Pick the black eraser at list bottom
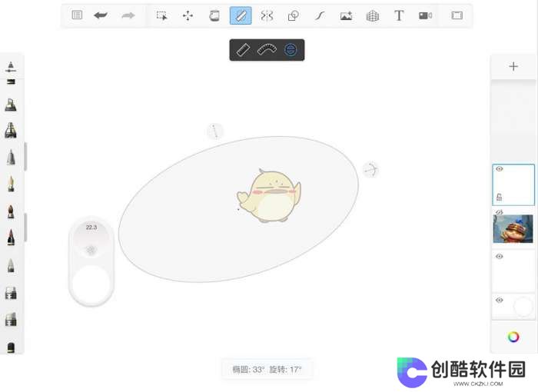The height and width of the screenshot is (392, 538). coord(11,347)
